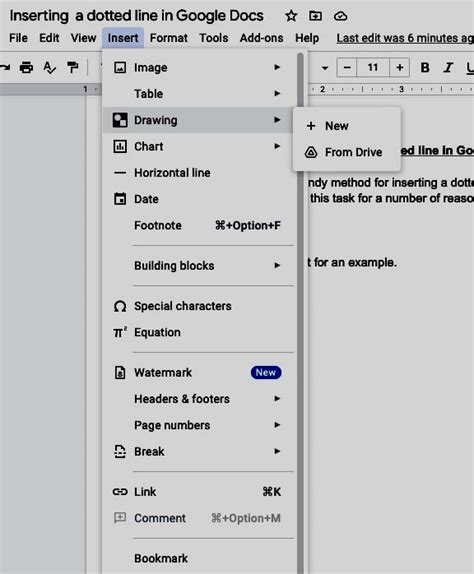The width and height of the screenshot is (474, 574).
Task: Toggle italic formatting
Action: click(448, 67)
